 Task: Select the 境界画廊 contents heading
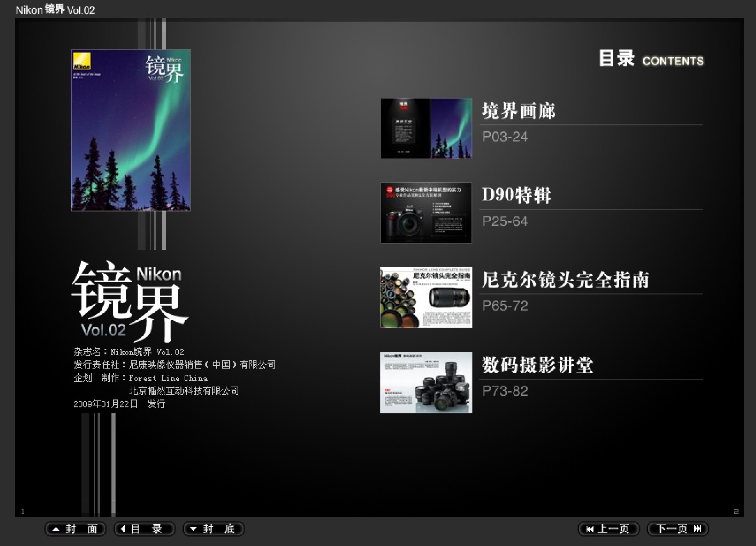(x=519, y=111)
